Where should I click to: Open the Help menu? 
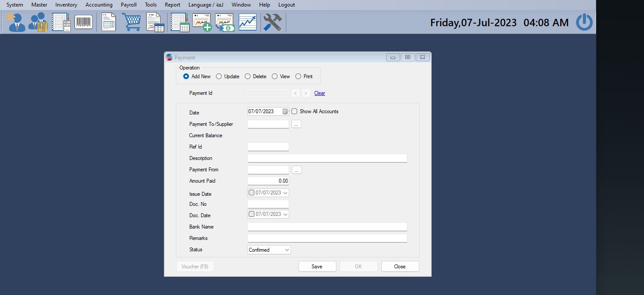pyautogui.click(x=264, y=5)
